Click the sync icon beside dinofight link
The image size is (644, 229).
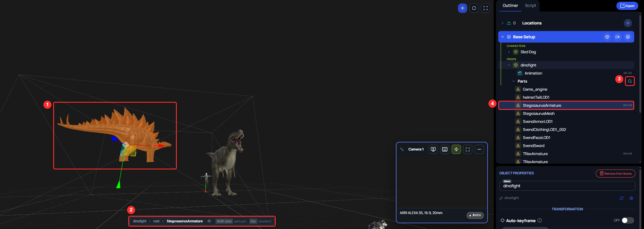click(622, 198)
